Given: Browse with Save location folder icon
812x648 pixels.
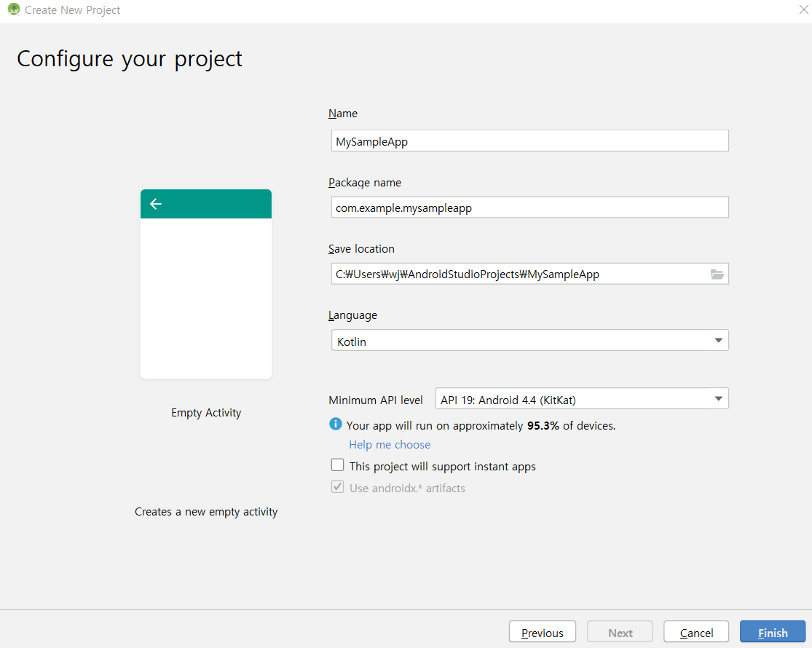Looking at the screenshot, I should 717,274.
